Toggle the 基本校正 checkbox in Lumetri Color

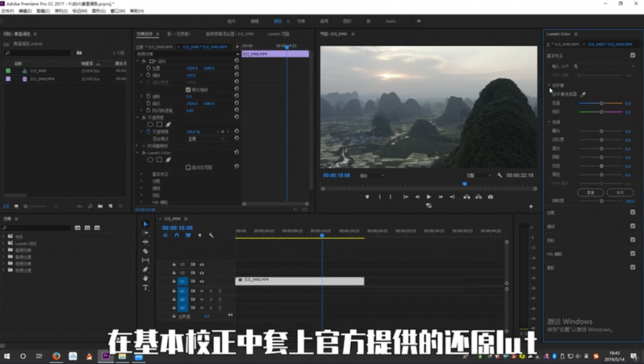pos(632,55)
